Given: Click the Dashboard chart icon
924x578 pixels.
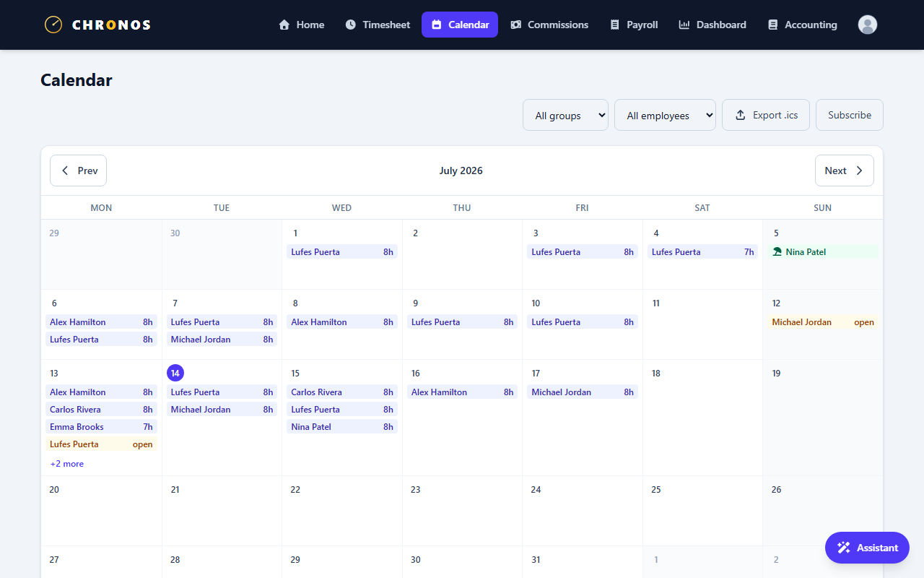Looking at the screenshot, I should (684, 25).
